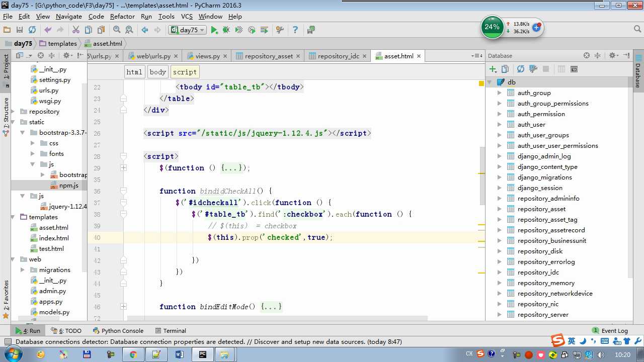The height and width of the screenshot is (362, 644).
Task: Click the Help question mark icon
Action: pyautogui.click(x=295, y=30)
